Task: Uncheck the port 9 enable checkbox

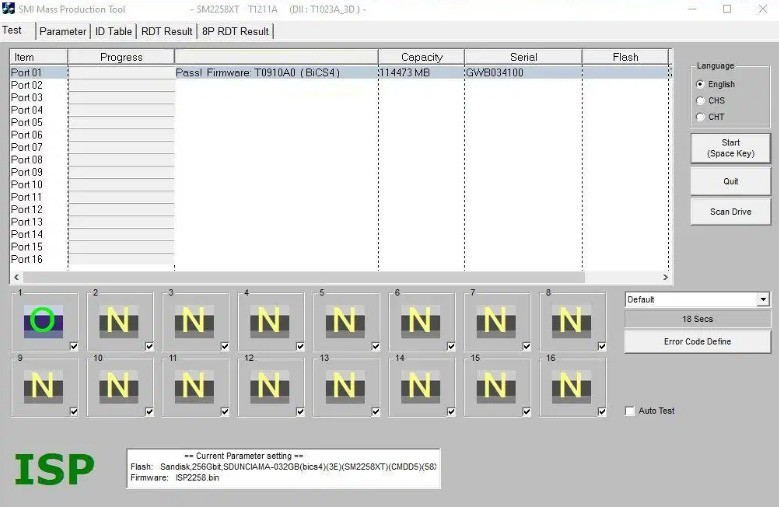Action: tap(74, 412)
